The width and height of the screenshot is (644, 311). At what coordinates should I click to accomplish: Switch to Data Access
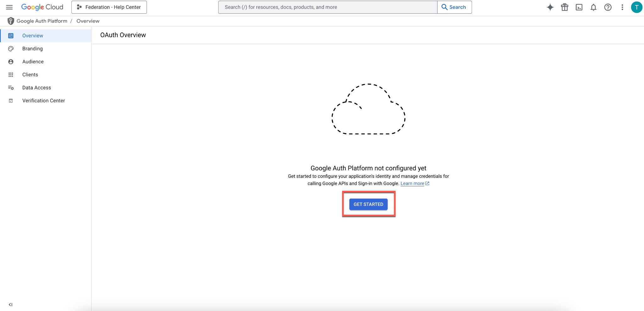pos(36,88)
